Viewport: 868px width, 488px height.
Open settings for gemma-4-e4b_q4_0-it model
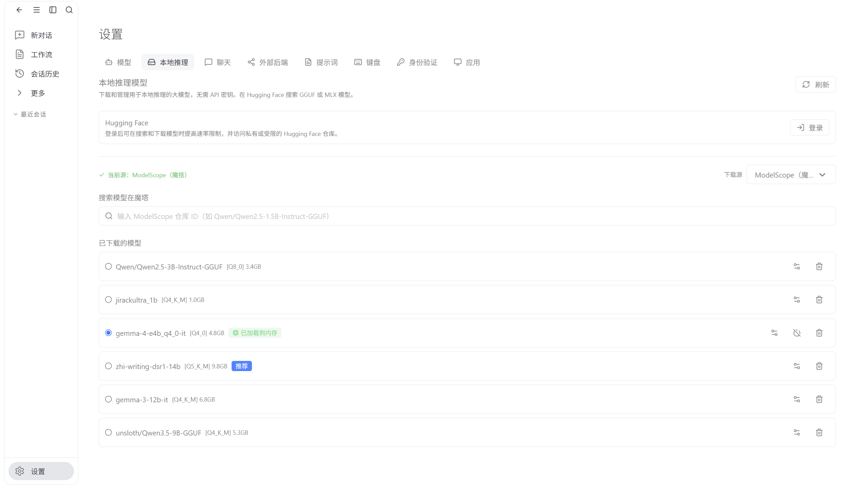coord(774,333)
